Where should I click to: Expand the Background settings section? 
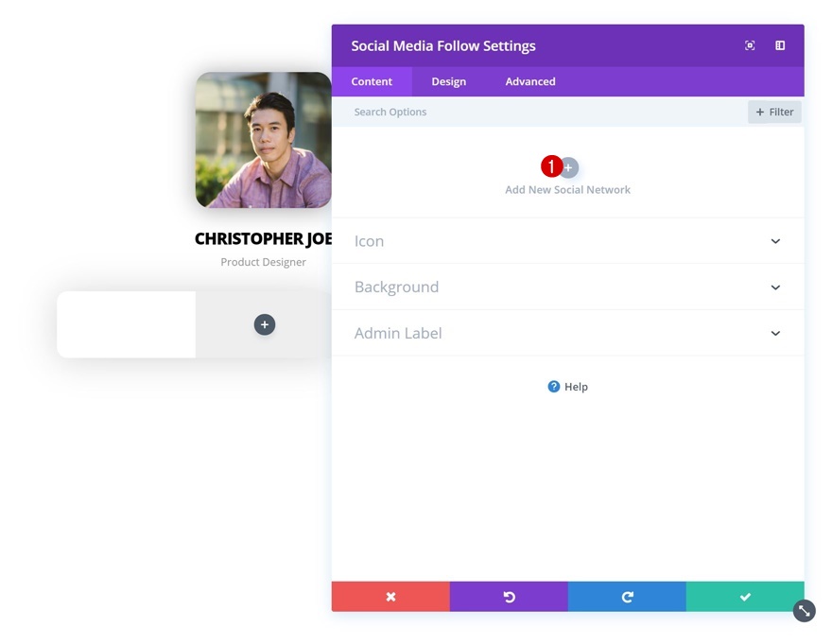tap(568, 287)
